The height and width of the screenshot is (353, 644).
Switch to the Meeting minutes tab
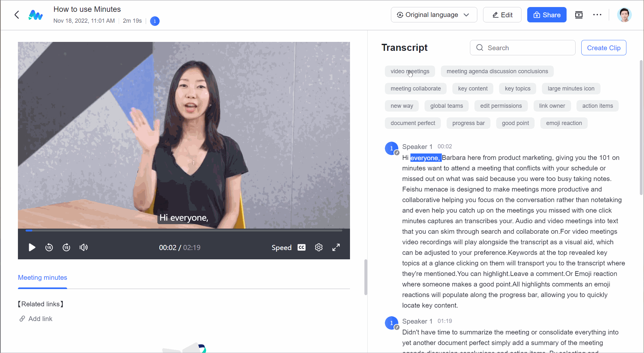pos(42,278)
